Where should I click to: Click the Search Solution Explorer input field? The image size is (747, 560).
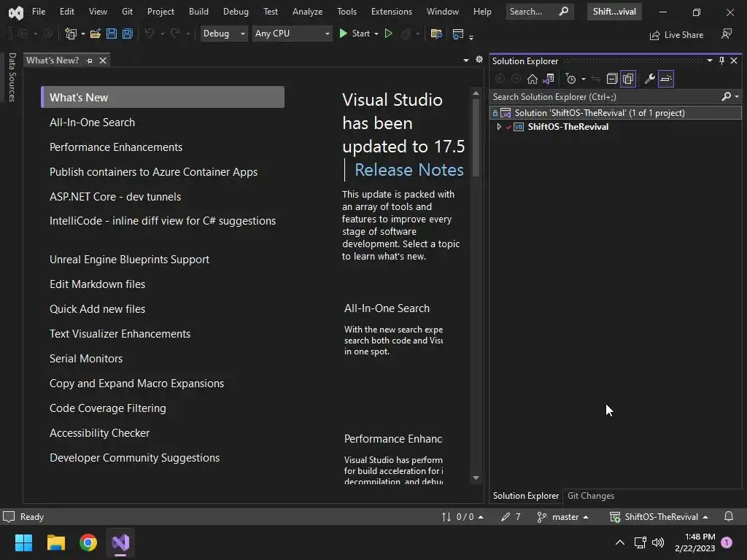pos(605,97)
